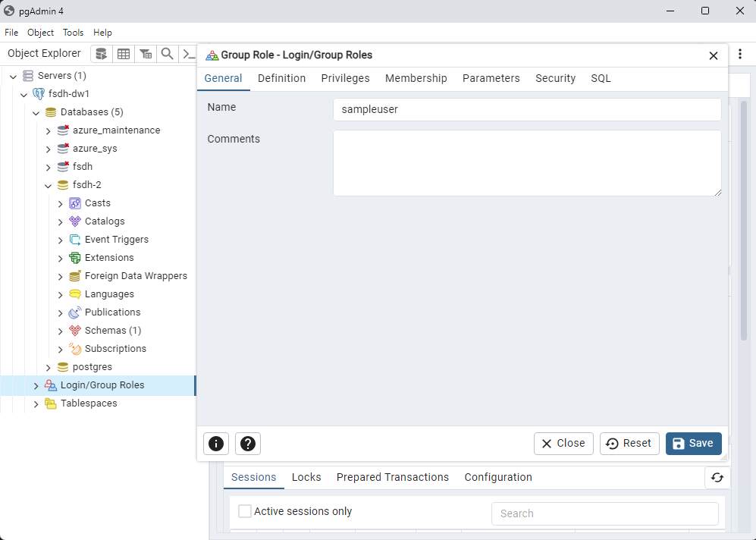Click the Save button

tap(693, 444)
